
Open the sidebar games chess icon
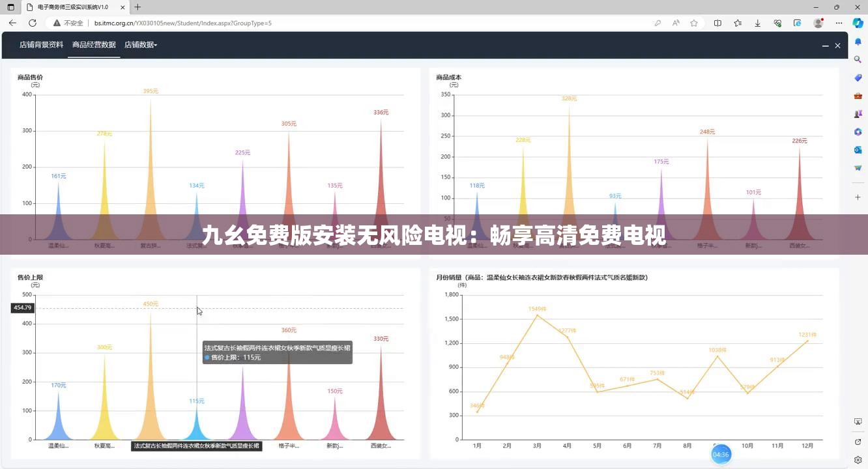(858, 113)
